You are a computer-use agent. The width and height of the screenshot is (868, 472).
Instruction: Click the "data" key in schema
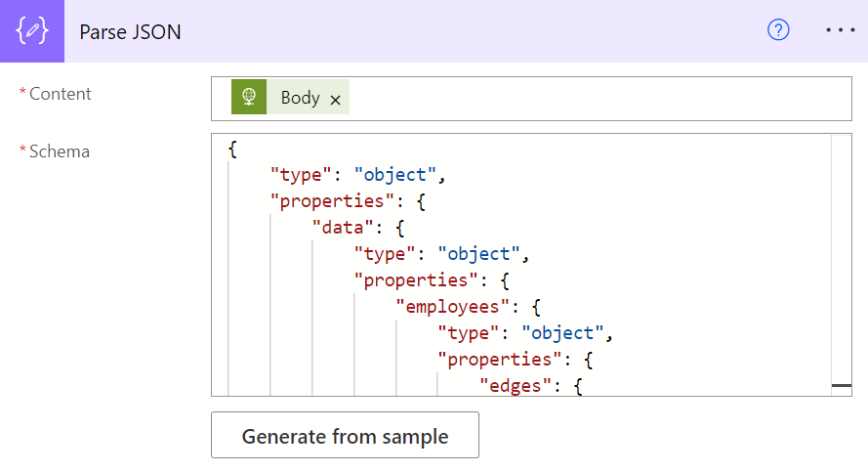tap(344, 228)
